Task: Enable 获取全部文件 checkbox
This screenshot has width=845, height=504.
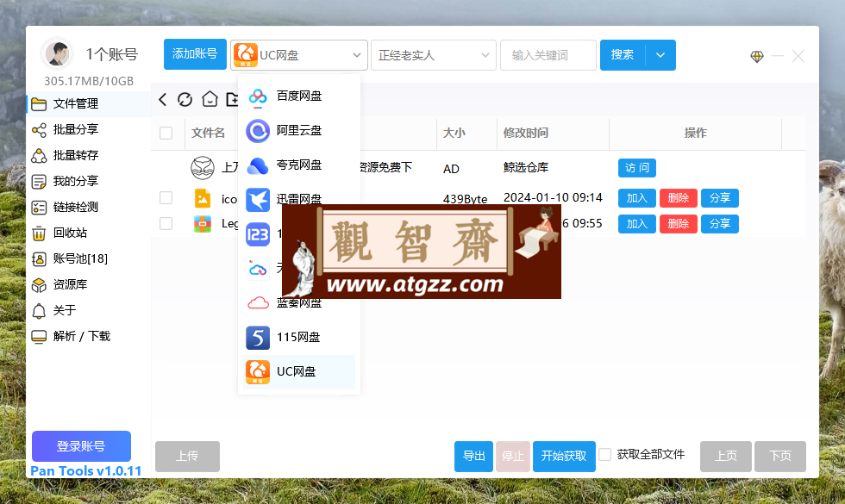Action: pyautogui.click(x=605, y=455)
